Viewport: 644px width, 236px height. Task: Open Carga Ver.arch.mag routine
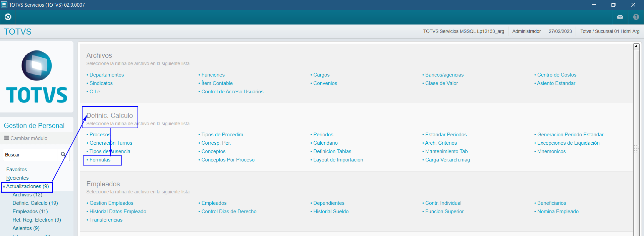(x=448, y=160)
